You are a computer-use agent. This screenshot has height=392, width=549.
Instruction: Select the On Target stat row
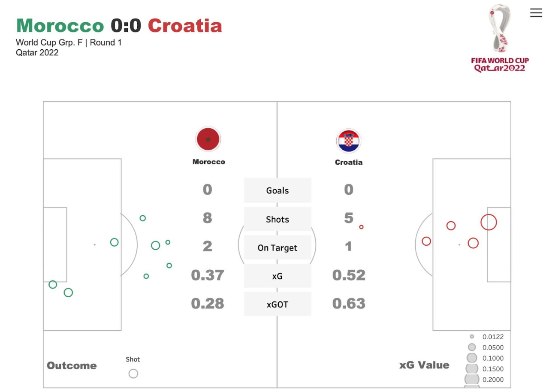pos(278,247)
